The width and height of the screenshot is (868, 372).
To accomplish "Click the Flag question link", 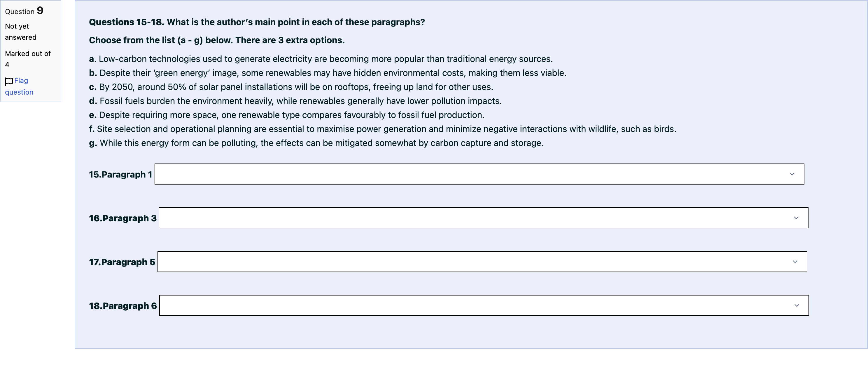I will pyautogui.click(x=19, y=86).
